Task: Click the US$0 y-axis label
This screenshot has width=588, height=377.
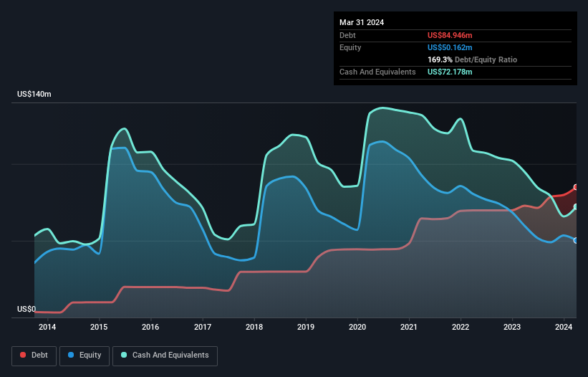Action: pyautogui.click(x=26, y=309)
